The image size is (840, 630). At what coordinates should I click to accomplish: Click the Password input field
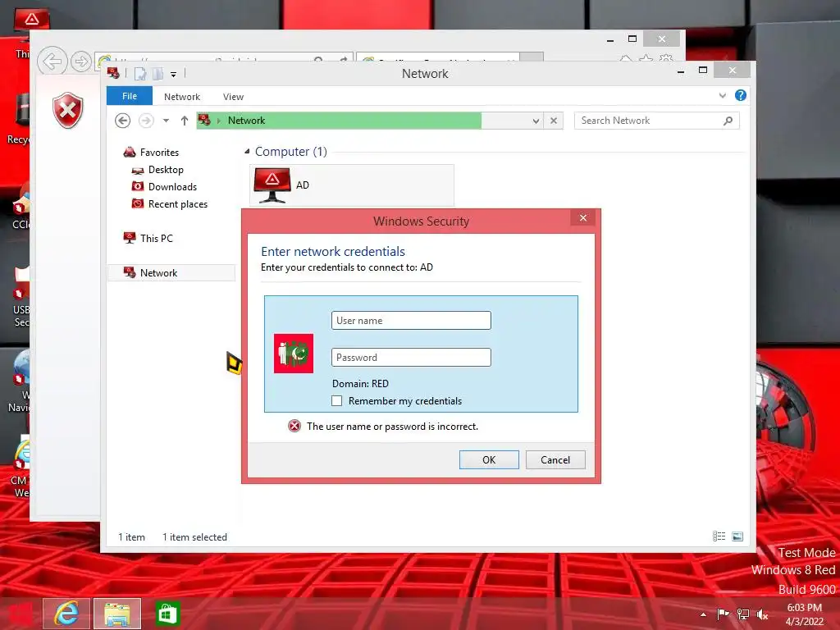(x=411, y=358)
